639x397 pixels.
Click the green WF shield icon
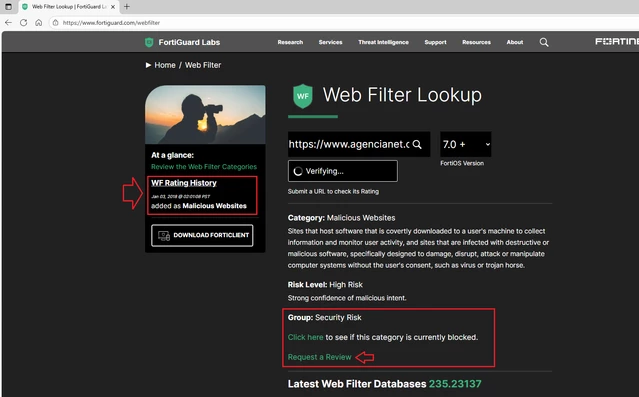click(303, 96)
